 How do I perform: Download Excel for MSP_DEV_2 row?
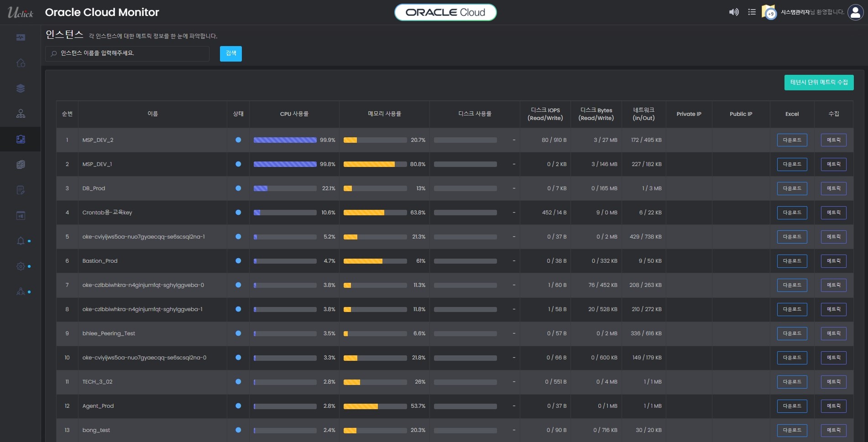792,140
